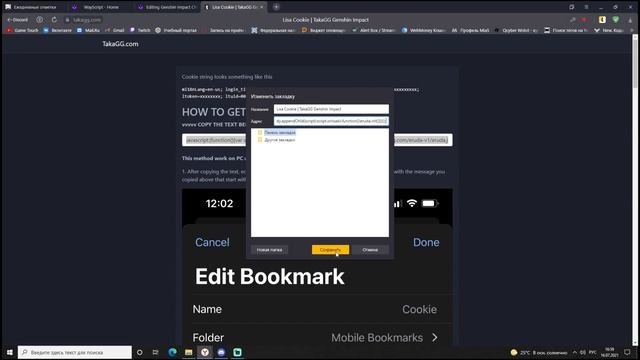Click the green shield extension icon
This screenshot has width=640, height=360.
click(x=616, y=20)
